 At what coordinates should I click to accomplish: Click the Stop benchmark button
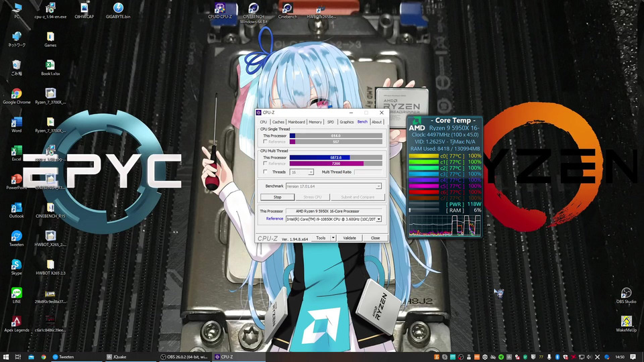[278, 197]
